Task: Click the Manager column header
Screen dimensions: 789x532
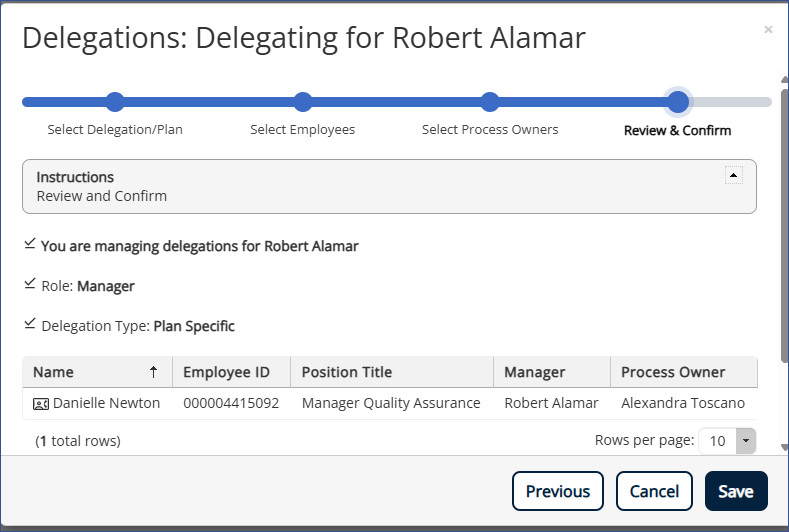Action: click(552, 372)
